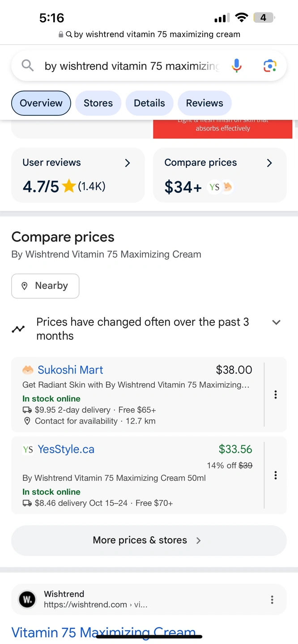Open Compare prices card arrow
298x644 pixels.
(x=269, y=163)
